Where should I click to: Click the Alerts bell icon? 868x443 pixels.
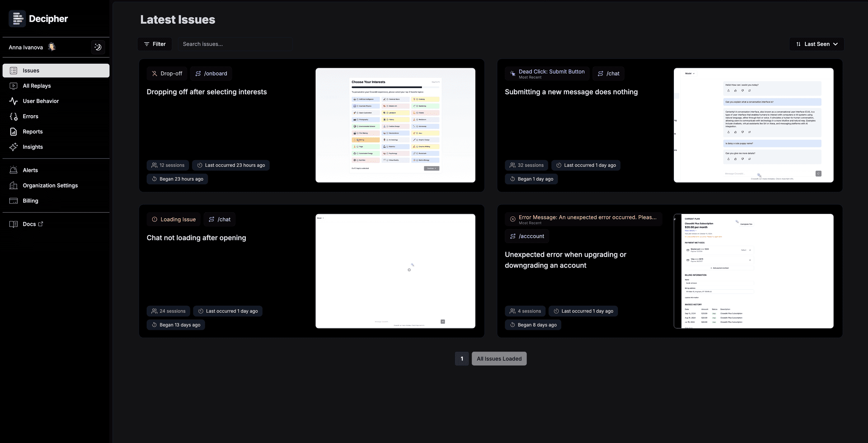pyautogui.click(x=13, y=170)
